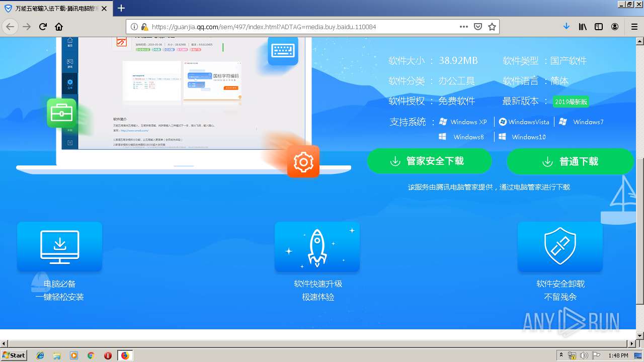Open Windows Explorer folder in taskbar
The width and height of the screenshot is (644, 362).
pyautogui.click(x=57, y=355)
